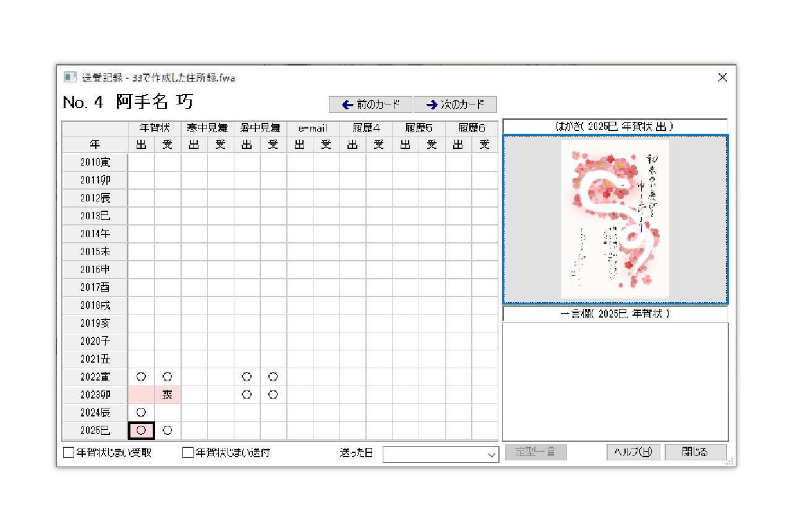Toggle the 出 circle in the 2024辰 row

tap(140, 412)
